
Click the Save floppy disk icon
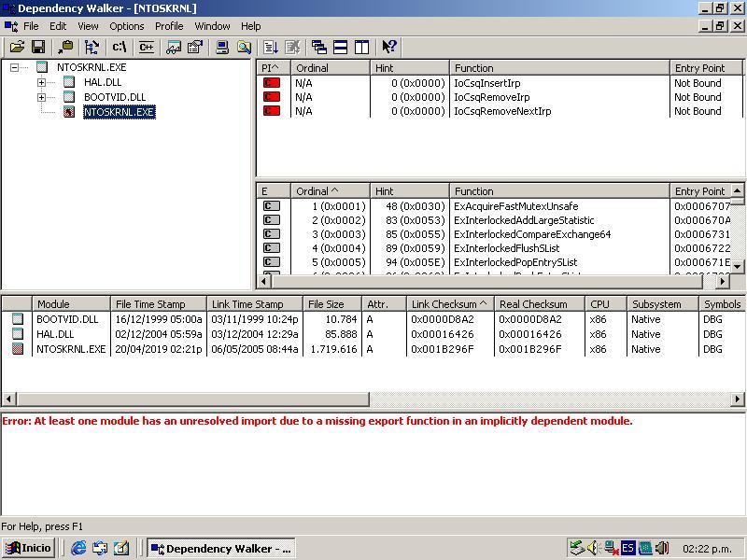tap(38, 47)
